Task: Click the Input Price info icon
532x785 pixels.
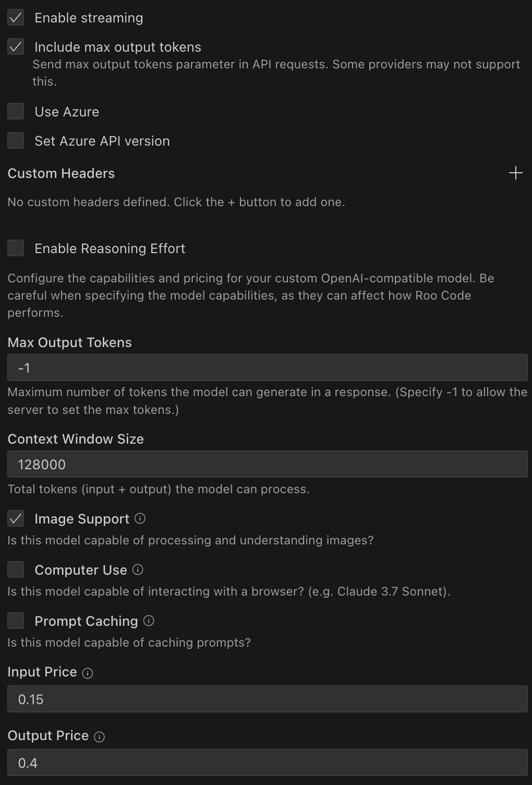Action: (88, 673)
